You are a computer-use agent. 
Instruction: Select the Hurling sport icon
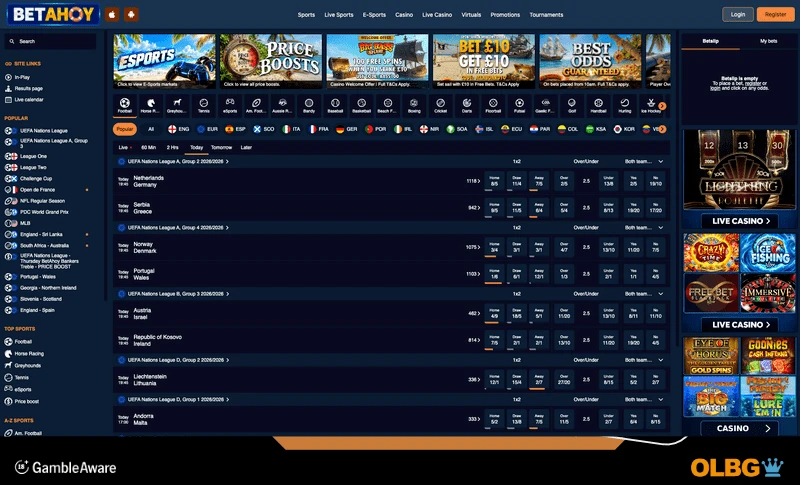click(624, 106)
